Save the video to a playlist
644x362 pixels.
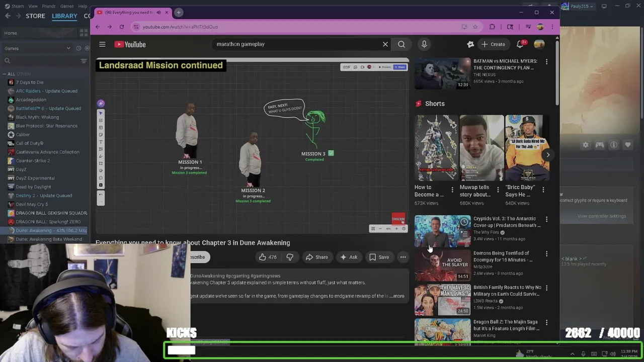[379, 257]
